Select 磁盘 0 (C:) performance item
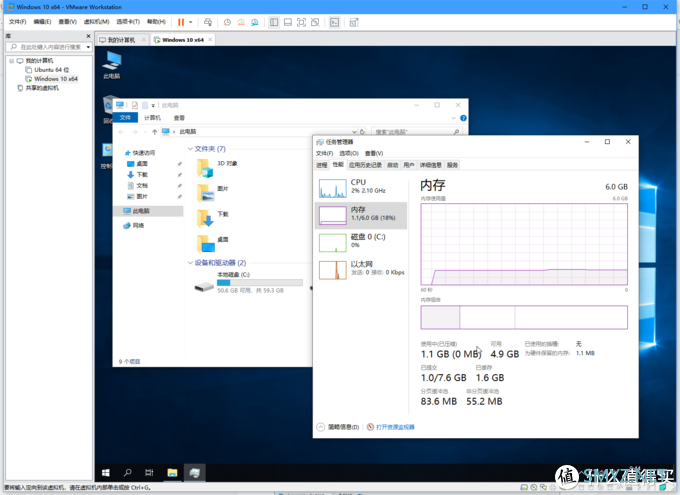 tap(361, 243)
